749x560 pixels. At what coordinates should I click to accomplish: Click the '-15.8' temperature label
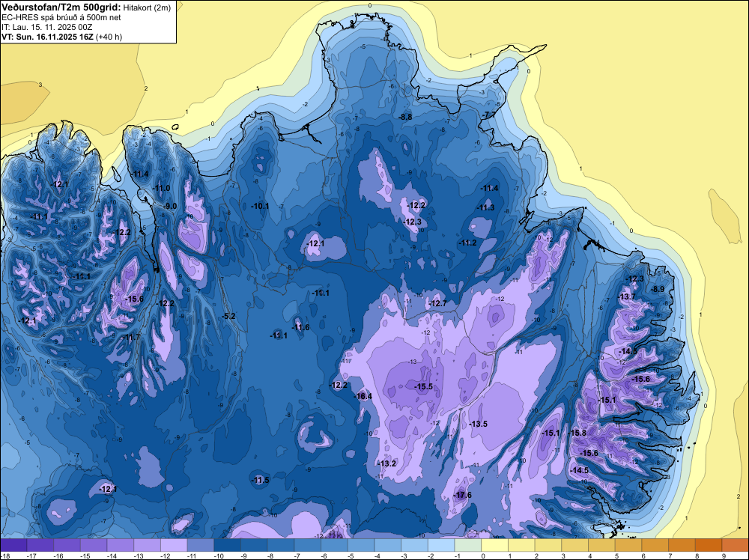(x=577, y=433)
